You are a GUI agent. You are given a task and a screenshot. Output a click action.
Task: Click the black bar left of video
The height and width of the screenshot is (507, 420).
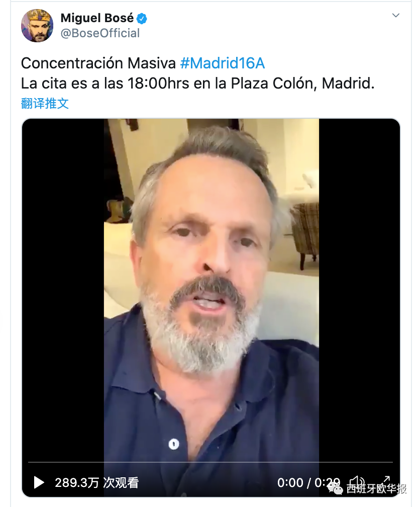(x=63, y=291)
